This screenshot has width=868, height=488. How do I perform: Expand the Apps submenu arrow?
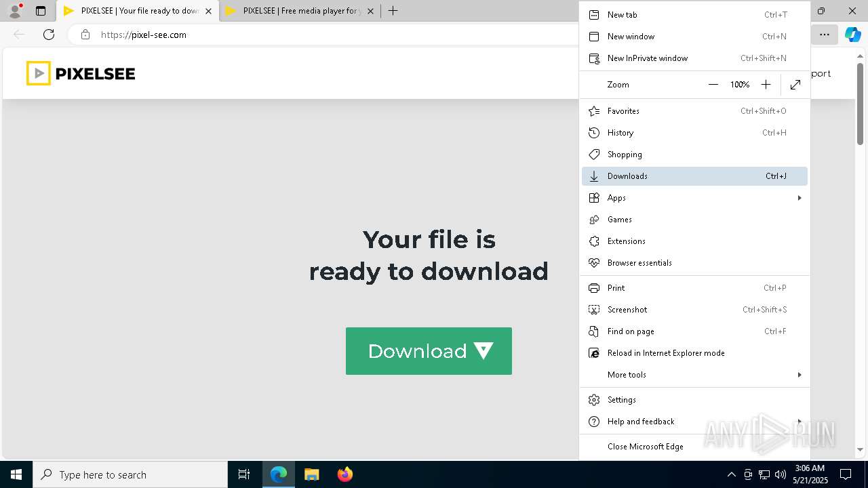tap(800, 198)
